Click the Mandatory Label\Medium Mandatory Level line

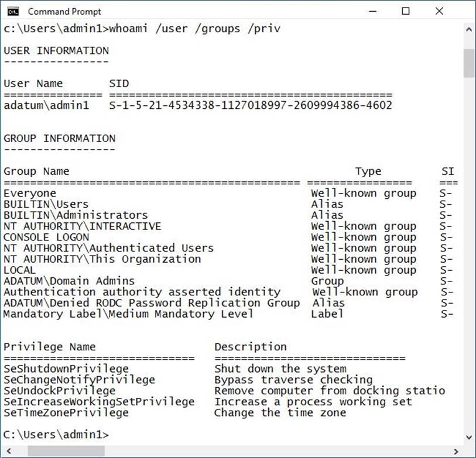pos(128,314)
